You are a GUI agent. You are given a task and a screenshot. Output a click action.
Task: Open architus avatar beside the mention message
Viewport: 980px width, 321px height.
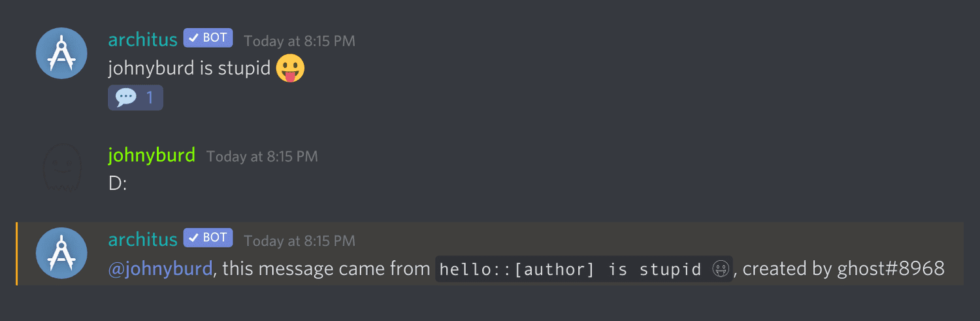click(x=61, y=253)
